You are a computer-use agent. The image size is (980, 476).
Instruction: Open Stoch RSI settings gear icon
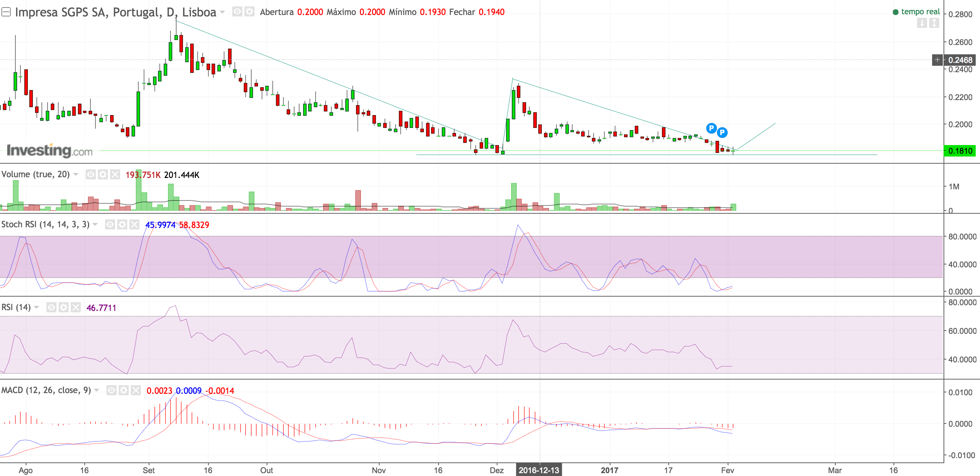click(122, 224)
